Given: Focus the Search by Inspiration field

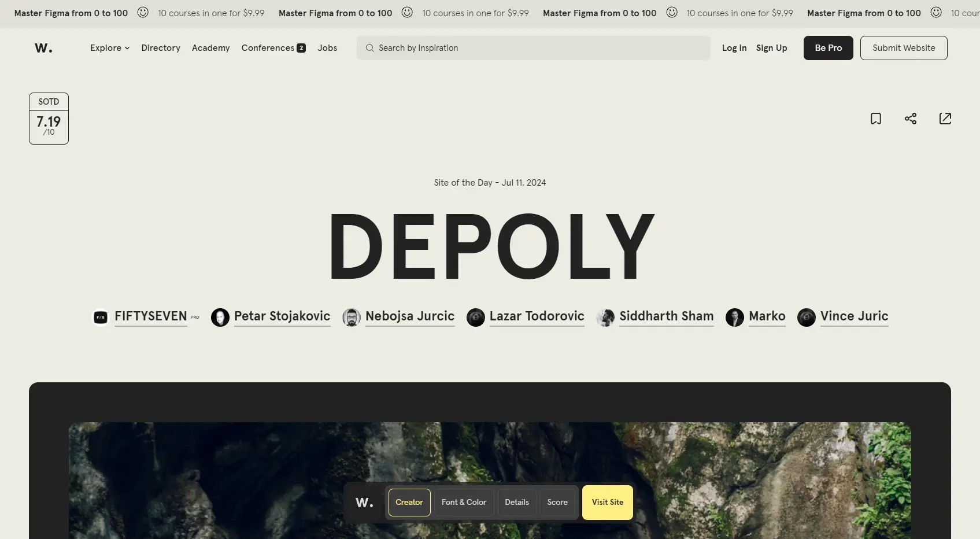Looking at the screenshot, I should 534,48.
